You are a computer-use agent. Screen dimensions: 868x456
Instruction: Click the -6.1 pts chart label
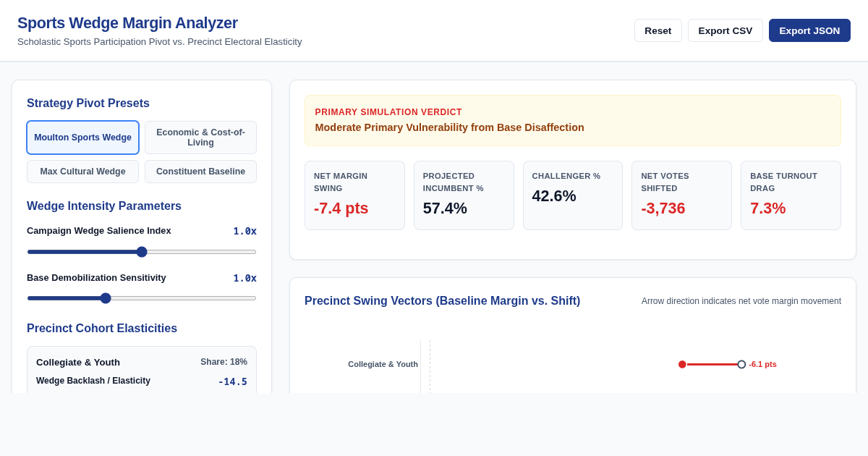point(762,364)
